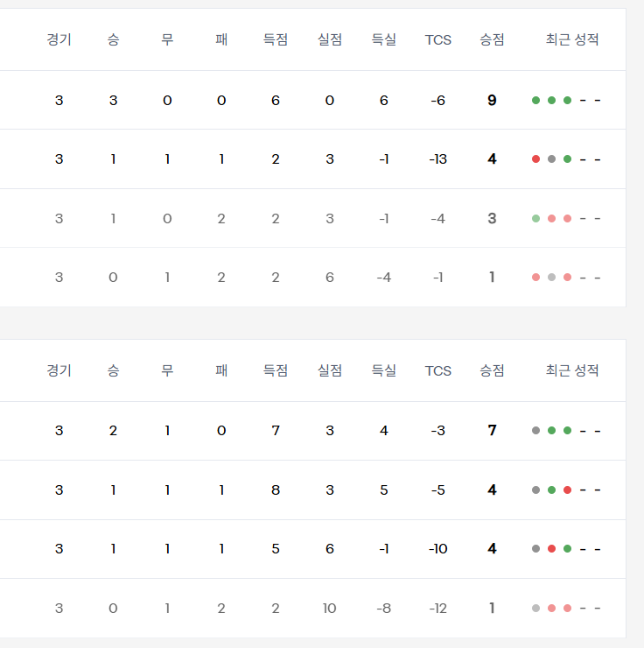This screenshot has height=648, width=644.
Task: Click the red loss dot in the TCS -13 row
Action: [x=535, y=159]
